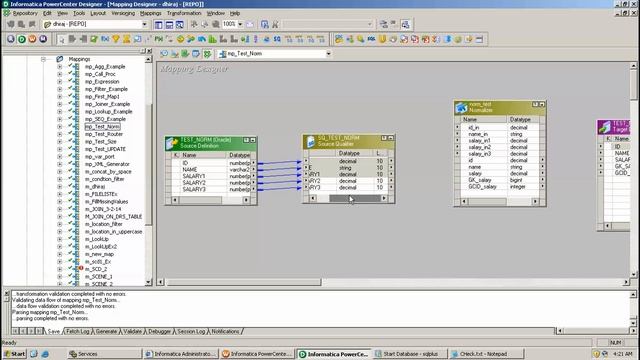Pick the yellow funnel Filter transformation icon
This screenshot has width=640, height=360.
[x=116, y=39]
